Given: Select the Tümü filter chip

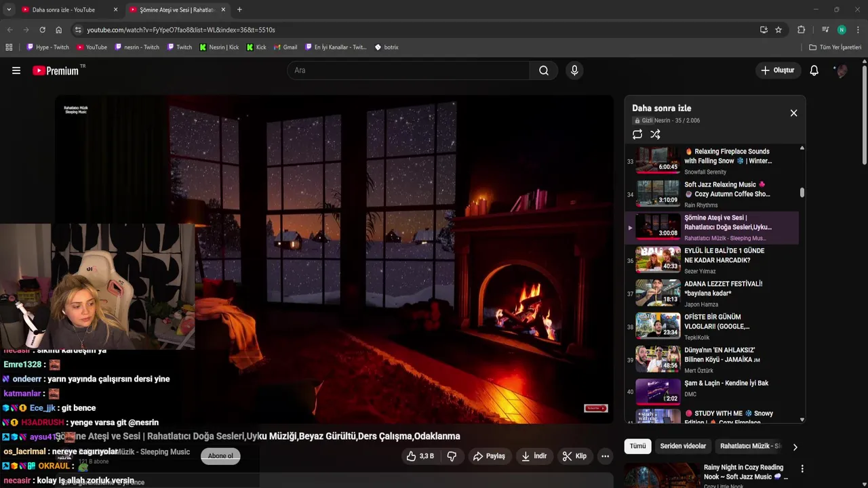Looking at the screenshot, I should click(637, 446).
